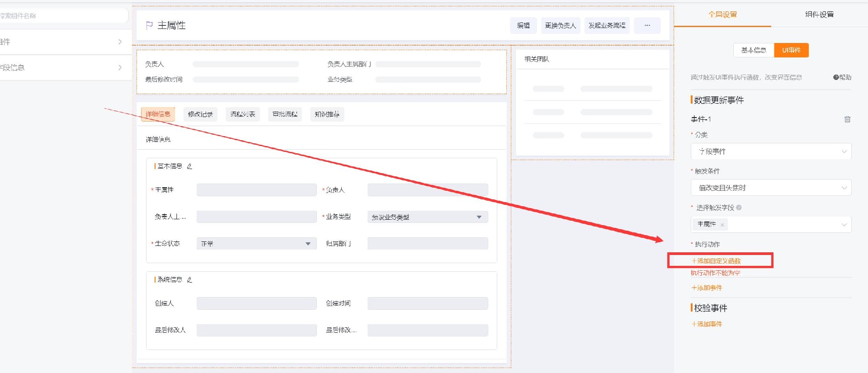The image size is (868, 373).
Task: Click 添加自定义函数 link
Action: (x=716, y=261)
